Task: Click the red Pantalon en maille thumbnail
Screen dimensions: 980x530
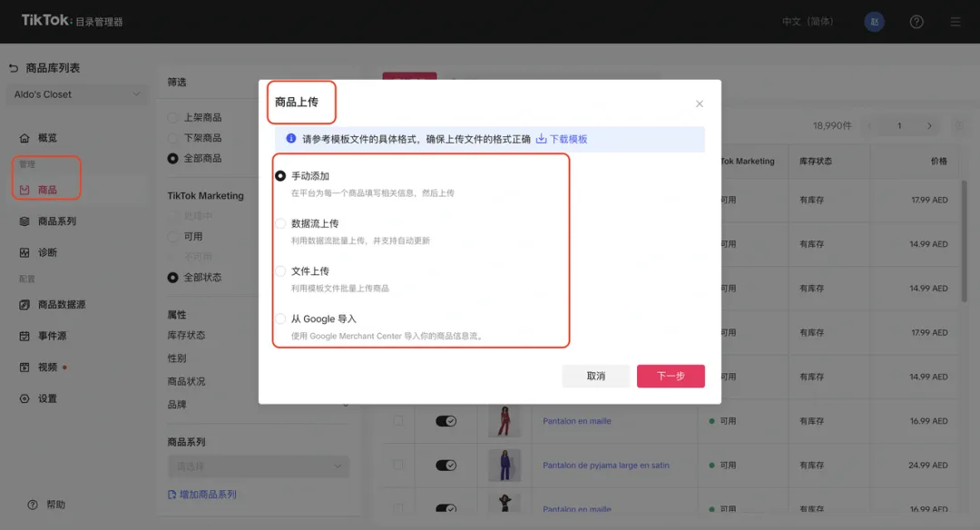Action: tap(505, 421)
